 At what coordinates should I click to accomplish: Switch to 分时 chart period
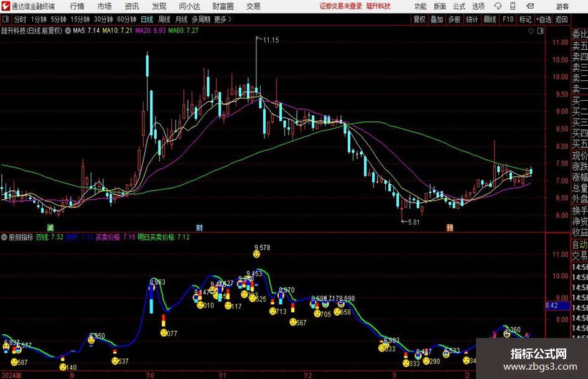coord(21,19)
